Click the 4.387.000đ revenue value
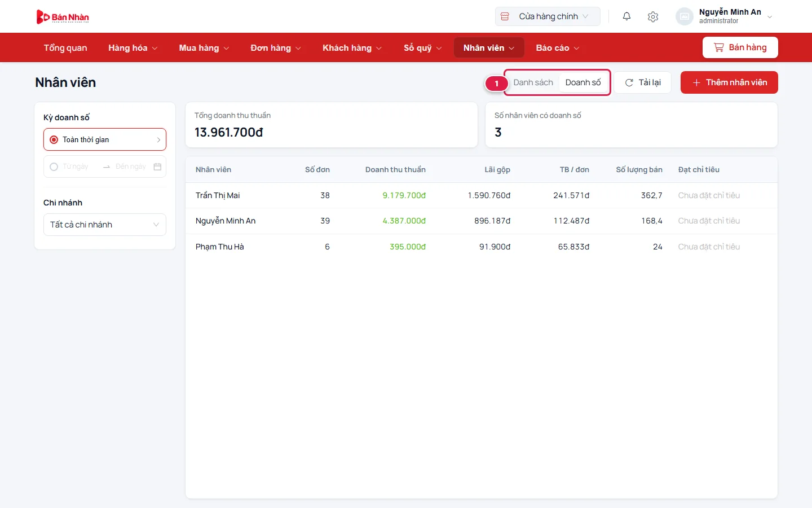This screenshot has width=812, height=508. [x=404, y=221]
